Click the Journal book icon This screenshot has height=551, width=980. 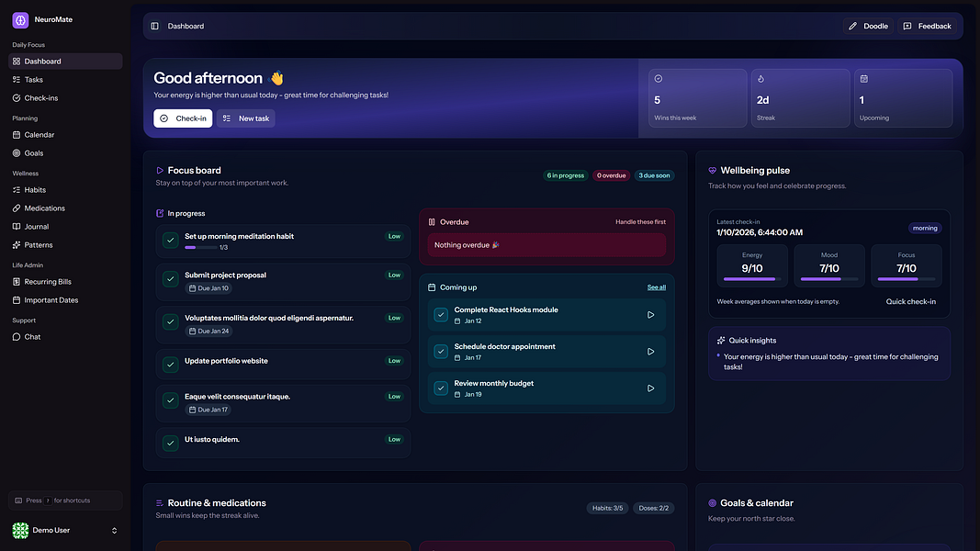click(17, 227)
